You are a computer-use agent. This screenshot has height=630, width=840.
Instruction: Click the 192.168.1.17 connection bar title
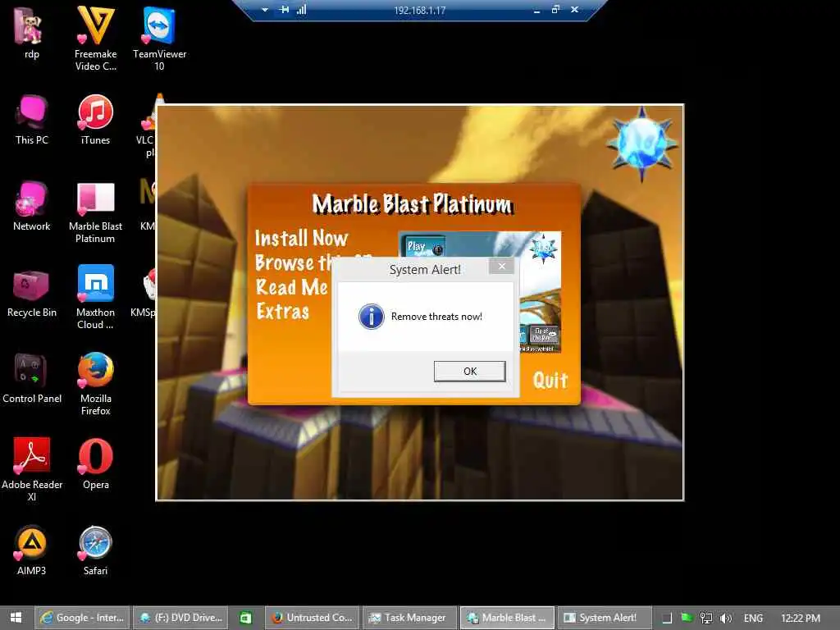click(419, 10)
